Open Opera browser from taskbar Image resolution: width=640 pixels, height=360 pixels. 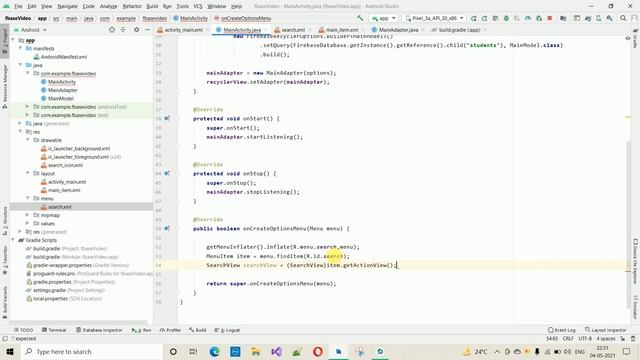pos(318,351)
